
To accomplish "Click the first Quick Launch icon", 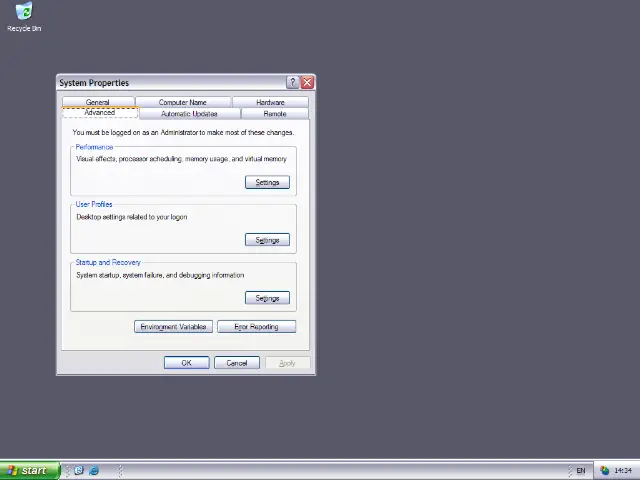I will pyautogui.click(x=79, y=471).
